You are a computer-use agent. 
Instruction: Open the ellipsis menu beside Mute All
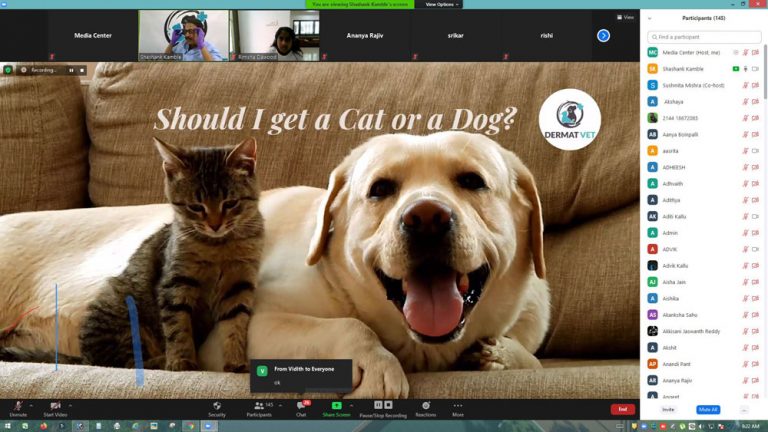744,409
